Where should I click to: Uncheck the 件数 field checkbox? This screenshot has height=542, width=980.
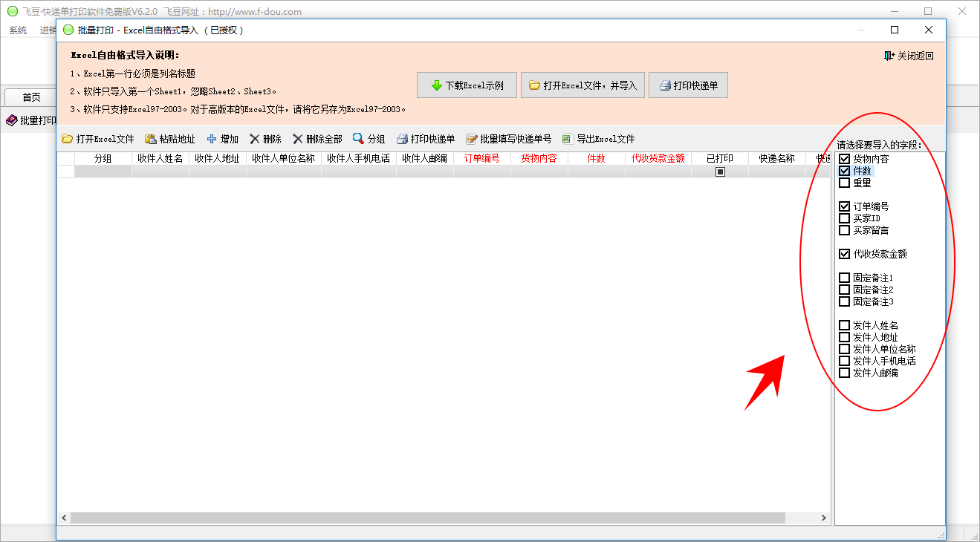pyautogui.click(x=844, y=171)
